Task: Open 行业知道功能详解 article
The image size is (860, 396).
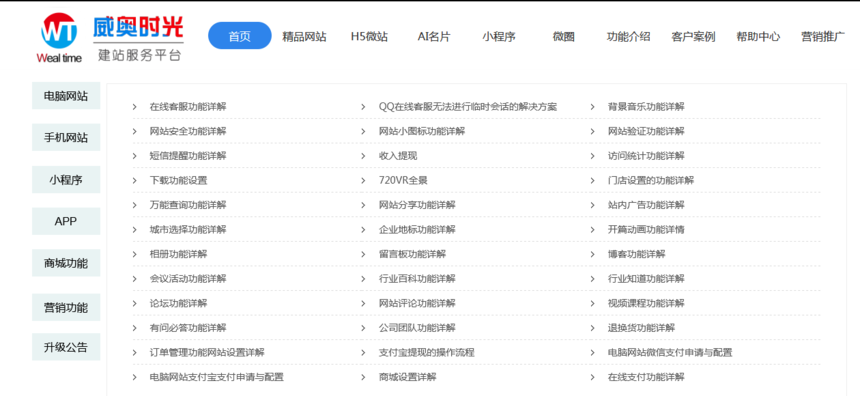Action: (x=646, y=279)
